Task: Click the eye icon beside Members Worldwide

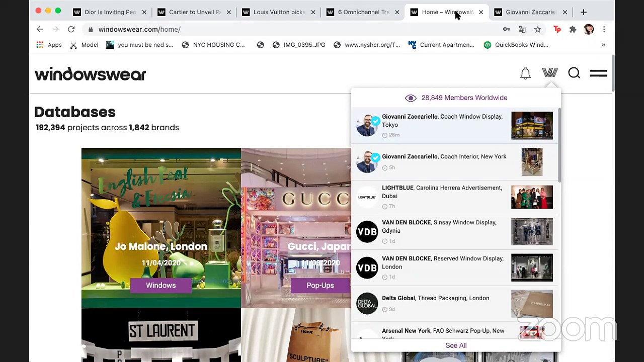Action: pos(411,98)
